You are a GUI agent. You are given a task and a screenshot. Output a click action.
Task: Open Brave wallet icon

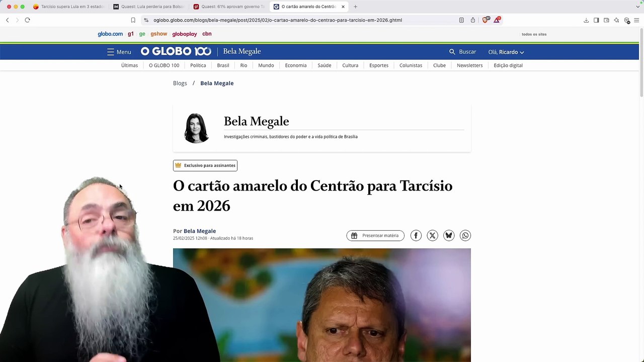click(x=606, y=20)
